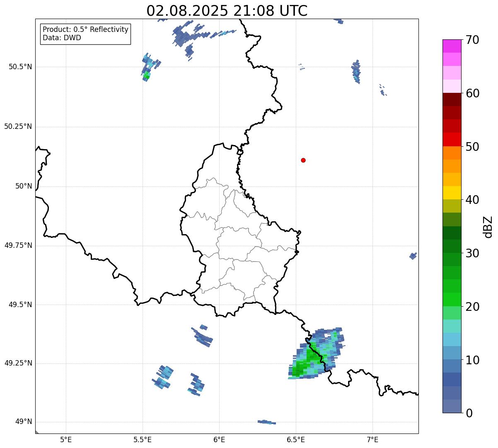The width and height of the screenshot is (498, 448).
Task: Click the 7°E longitude axis label
Action: pos(372,439)
